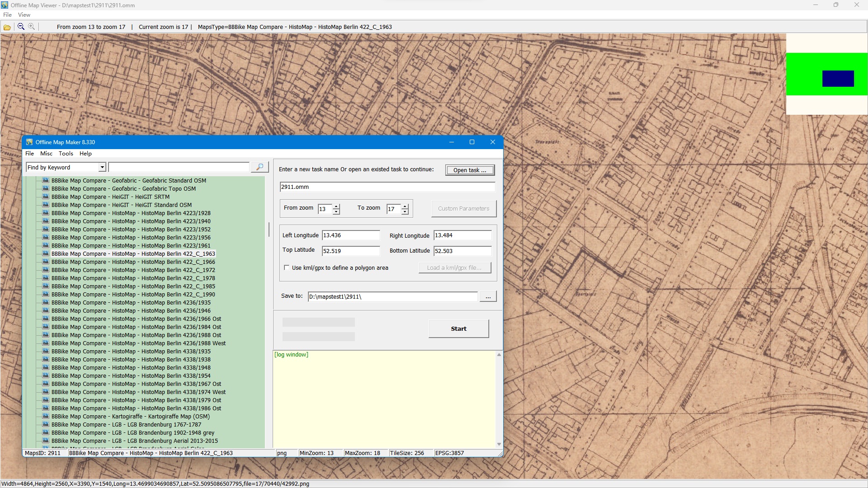Open the File menu in Offline Map Viewer
The height and width of the screenshot is (488, 868).
(x=7, y=15)
